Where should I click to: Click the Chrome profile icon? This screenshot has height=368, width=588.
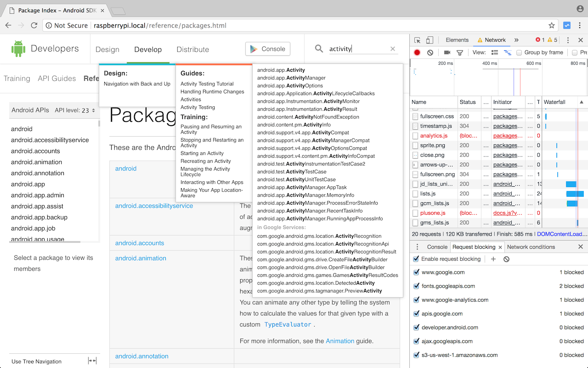580,8
